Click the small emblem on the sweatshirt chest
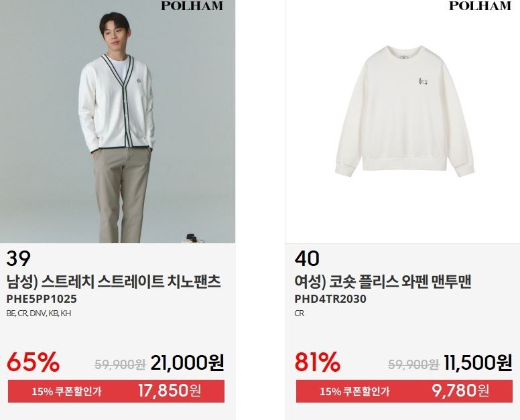 pos(422,81)
